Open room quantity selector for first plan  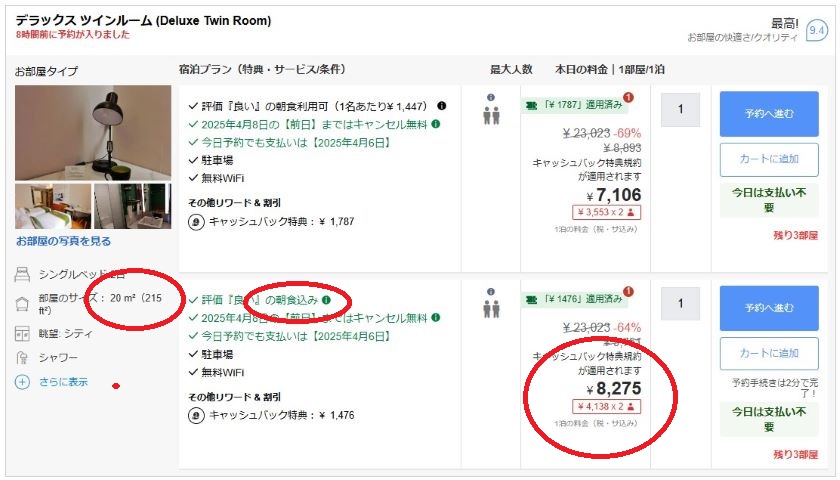point(681,109)
